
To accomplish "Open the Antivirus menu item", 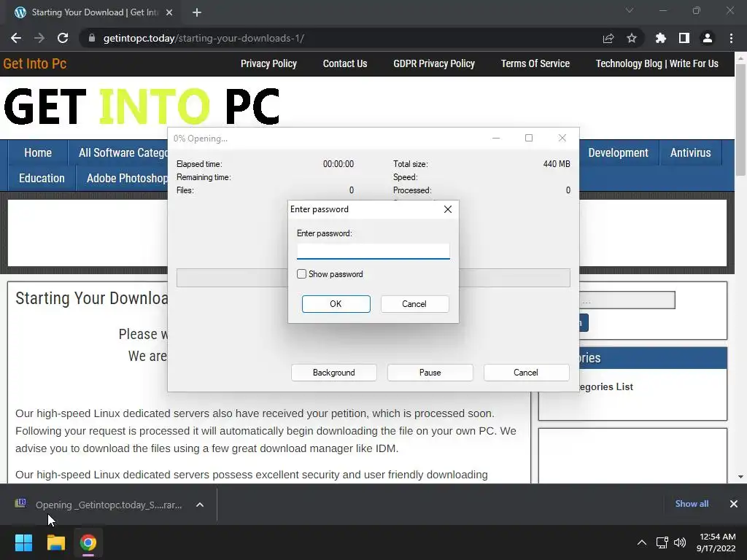I will [x=690, y=153].
